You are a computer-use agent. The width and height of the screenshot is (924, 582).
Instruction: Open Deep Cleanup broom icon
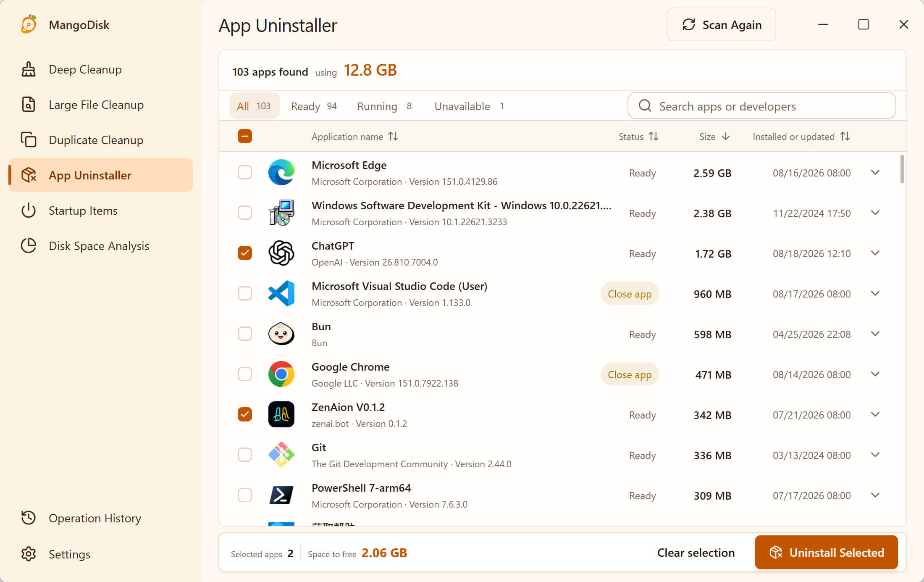(29, 69)
